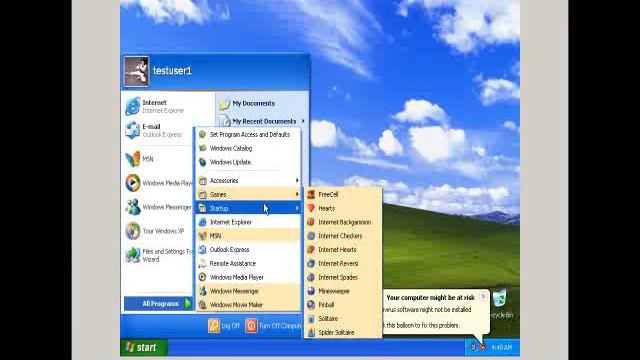Close the security warning balloon
This screenshot has width=640, height=360.
tap(483, 297)
